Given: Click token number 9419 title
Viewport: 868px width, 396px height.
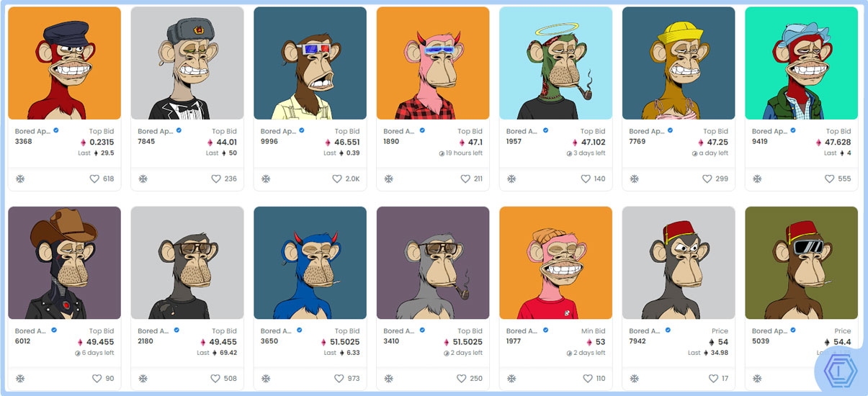Looking at the screenshot, I should (759, 142).
